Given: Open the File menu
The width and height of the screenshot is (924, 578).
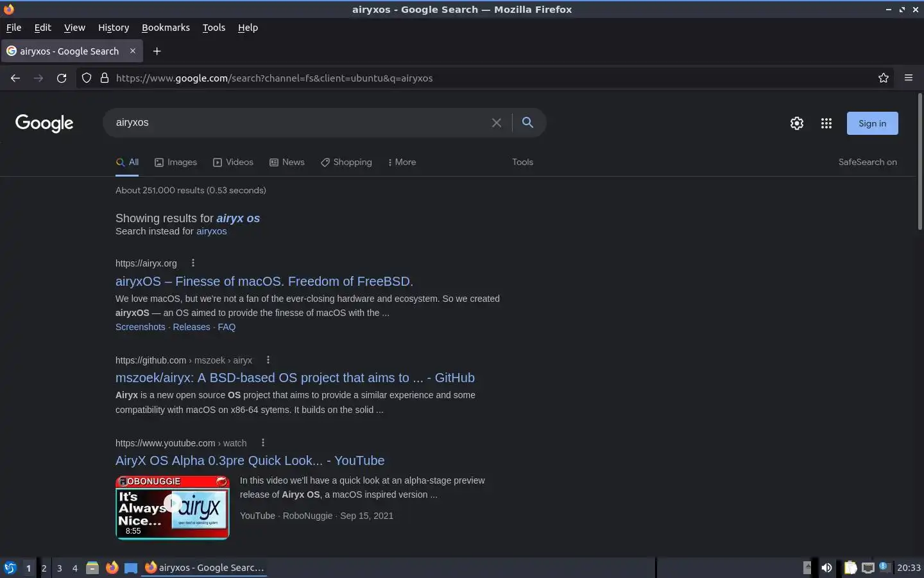Looking at the screenshot, I should point(13,28).
